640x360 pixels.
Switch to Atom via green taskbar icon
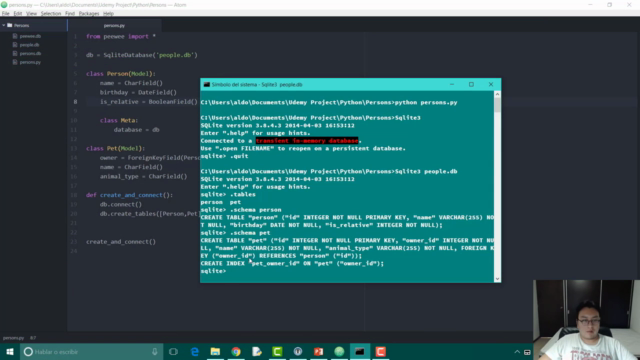click(339, 352)
